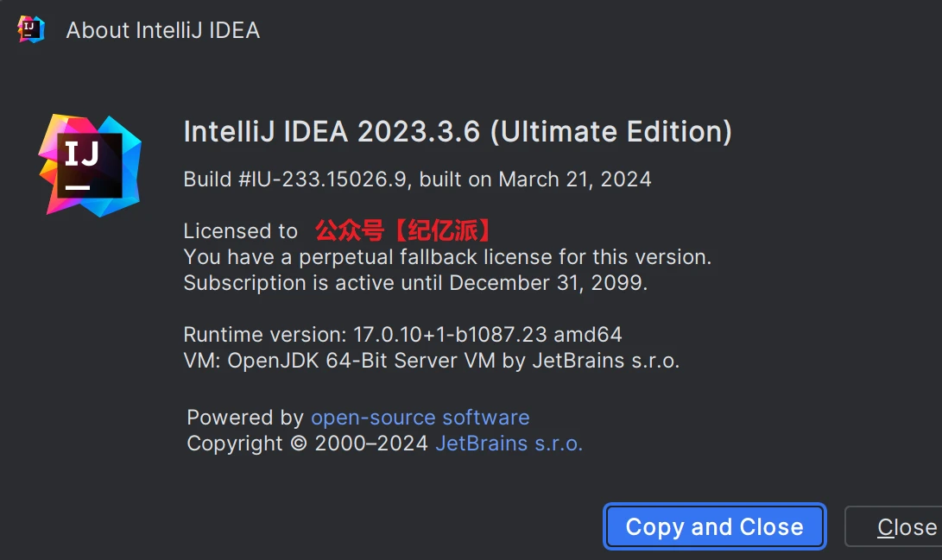
Task: Click the build date March 21, 2024
Action: [575, 179]
